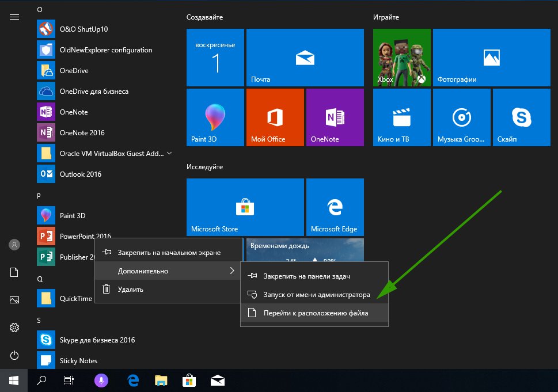558x392 pixels.
Task: Expand Oracle VM VirtualBox Guest Additions folder
Action: point(169,153)
